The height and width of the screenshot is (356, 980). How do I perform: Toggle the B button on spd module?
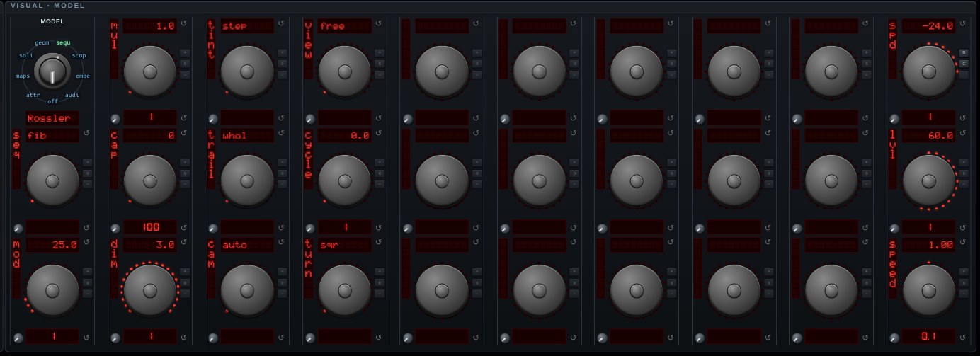pyautogui.click(x=963, y=52)
